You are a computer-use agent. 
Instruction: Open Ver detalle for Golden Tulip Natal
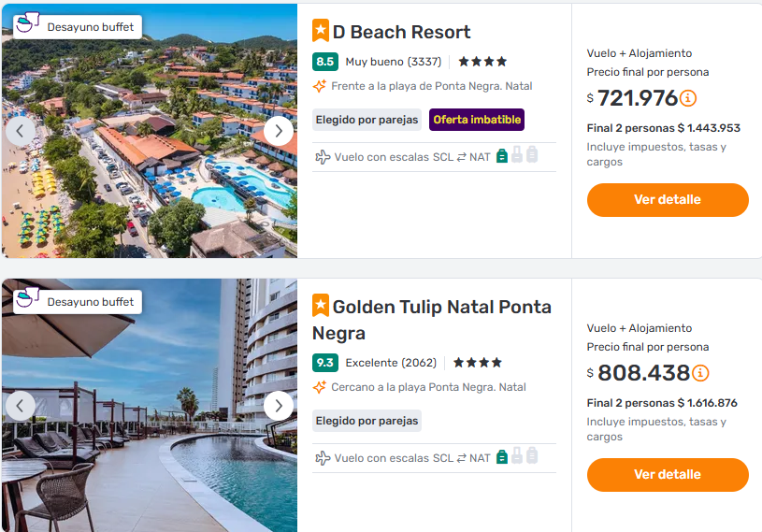[668, 474]
